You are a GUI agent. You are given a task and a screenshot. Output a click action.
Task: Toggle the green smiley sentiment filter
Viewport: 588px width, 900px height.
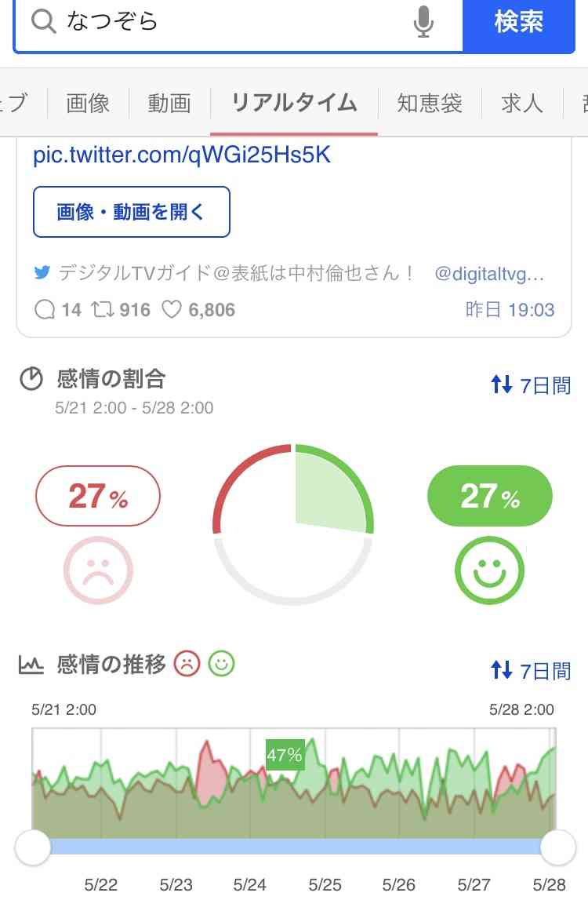pos(488,570)
